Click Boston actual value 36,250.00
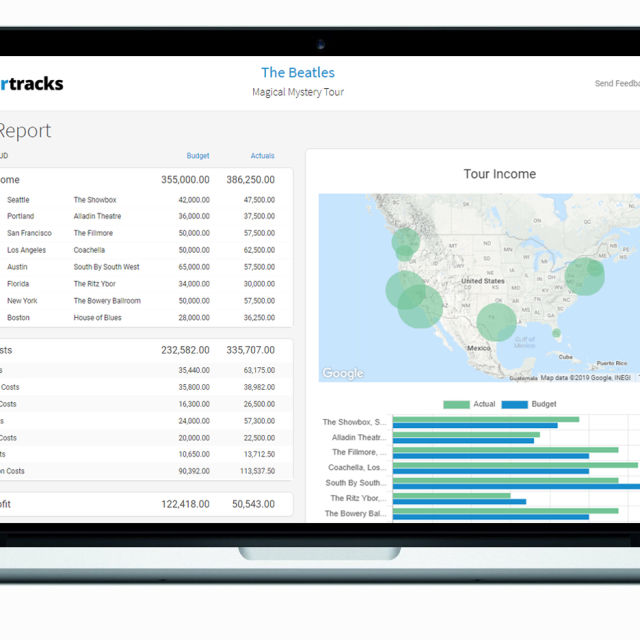 tap(259, 318)
